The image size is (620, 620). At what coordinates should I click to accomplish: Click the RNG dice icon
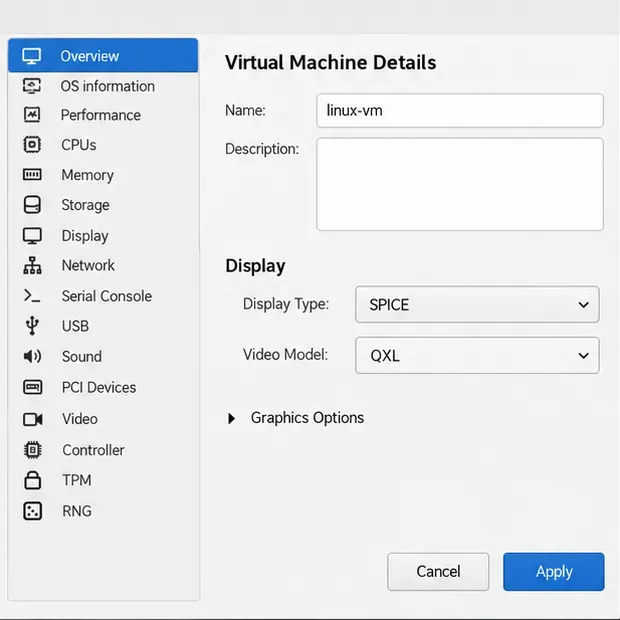(32, 511)
